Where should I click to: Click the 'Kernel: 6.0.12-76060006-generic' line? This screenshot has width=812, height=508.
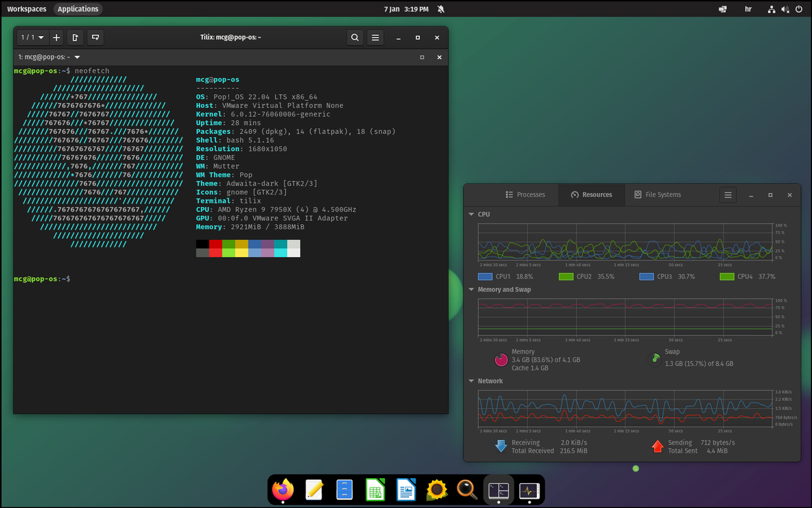(x=263, y=114)
